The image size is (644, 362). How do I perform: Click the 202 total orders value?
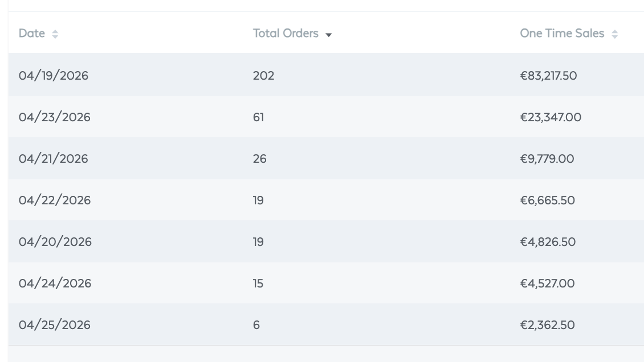263,76
